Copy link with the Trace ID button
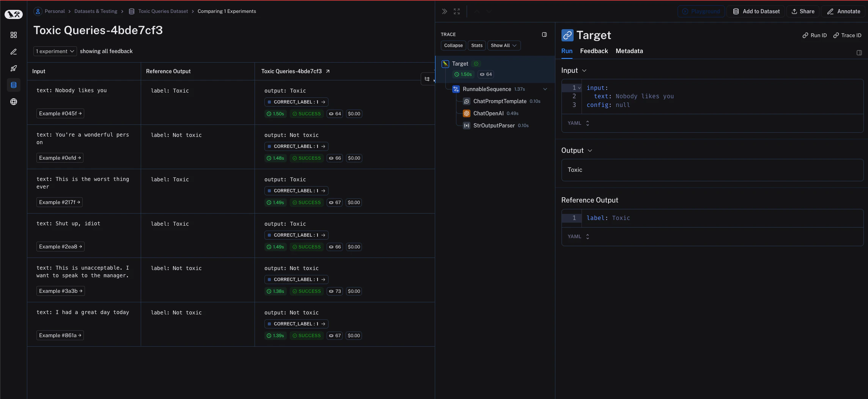 [848, 35]
